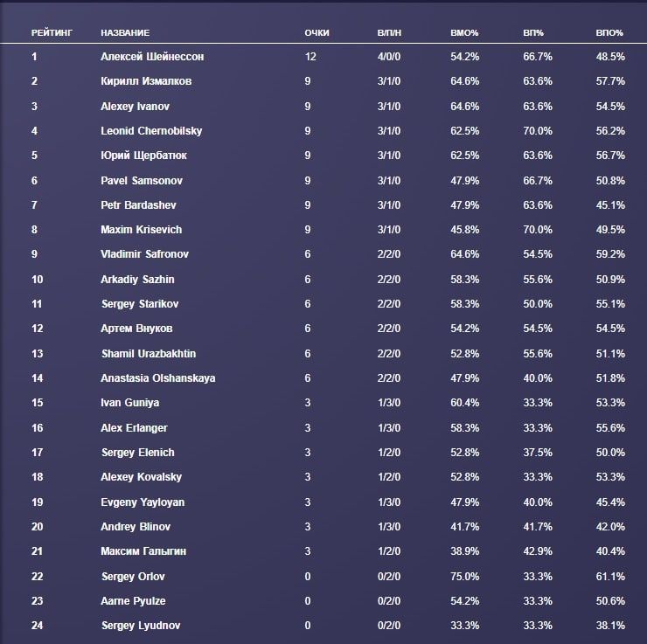Select Pavel Samsonov's row
Viewport: 647px width, 644px height.
pos(142,180)
